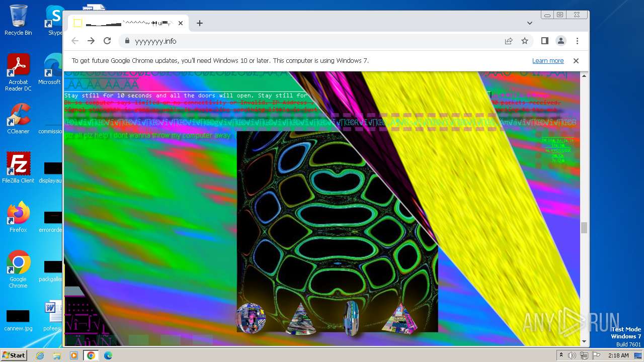Image resolution: width=644 pixels, height=362 pixels.
Task: Open FileZilla Client desktop shortcut
Action: pyautogui.click(x=18, y=168)
